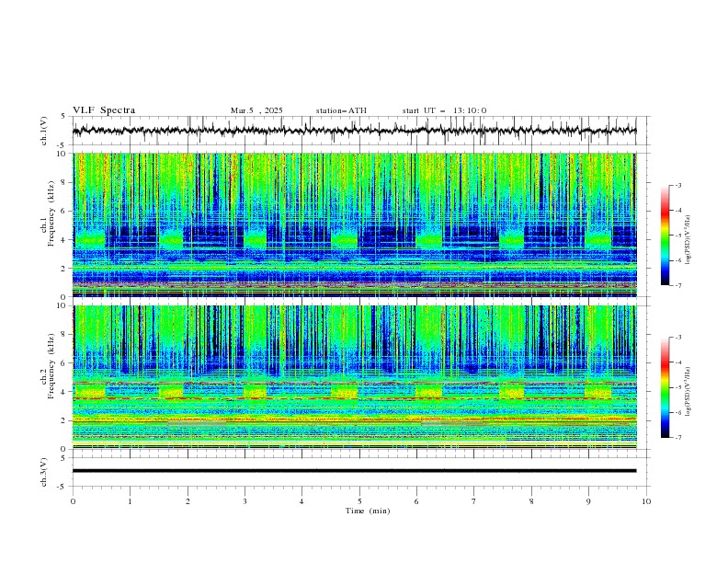Image resolution: width=728 pixels, height=563 pixels.
Task: Click the "-3" tick on ch.1 colorbar
Action: point(678,185)
